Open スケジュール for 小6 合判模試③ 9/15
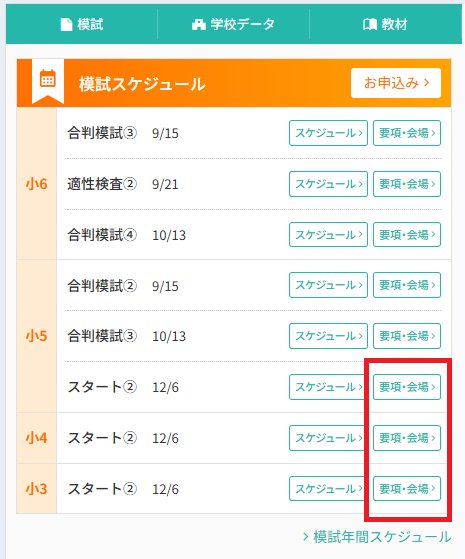This screenshot has height=559, width=465. tap(328, 133)
